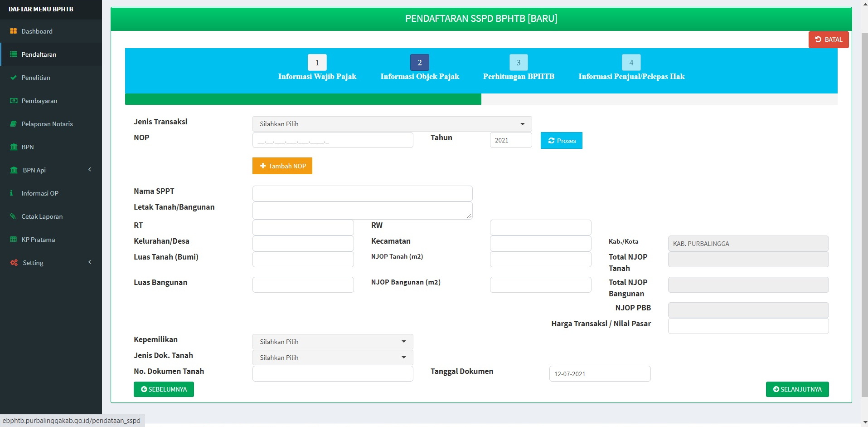The image size is (868, 427).
Task: Switch to step 3 Perhitungan BPHTB
Action: pyautogui.click(x=519, y=62)
